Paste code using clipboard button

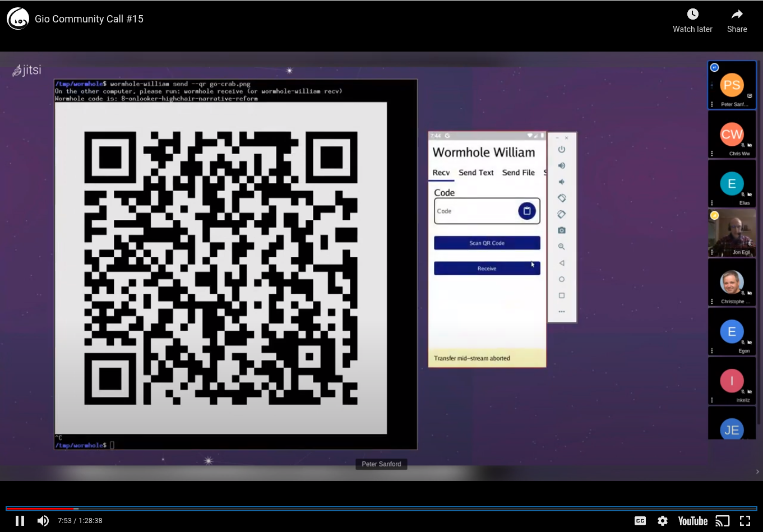pyautogui.click(x=527, y=211)
